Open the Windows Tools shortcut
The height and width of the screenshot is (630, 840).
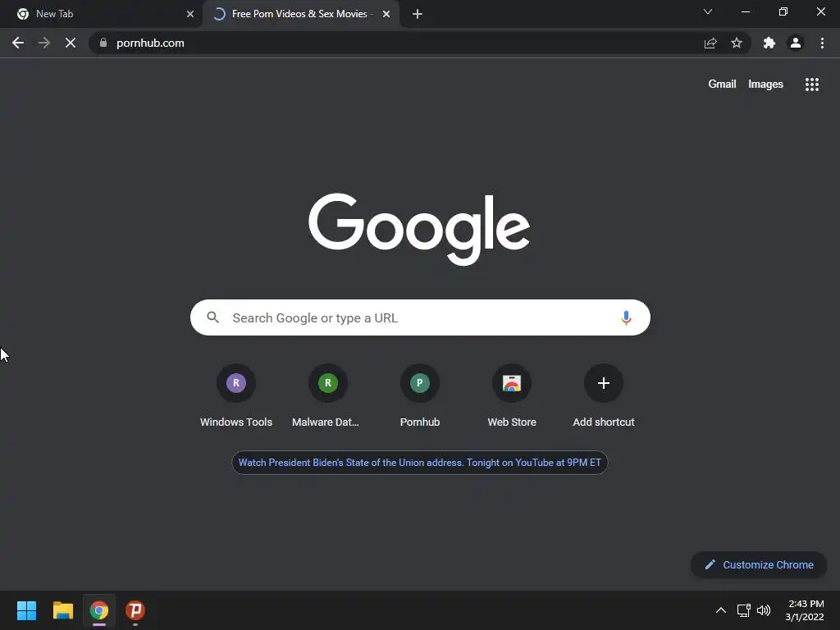coord(236,396)
